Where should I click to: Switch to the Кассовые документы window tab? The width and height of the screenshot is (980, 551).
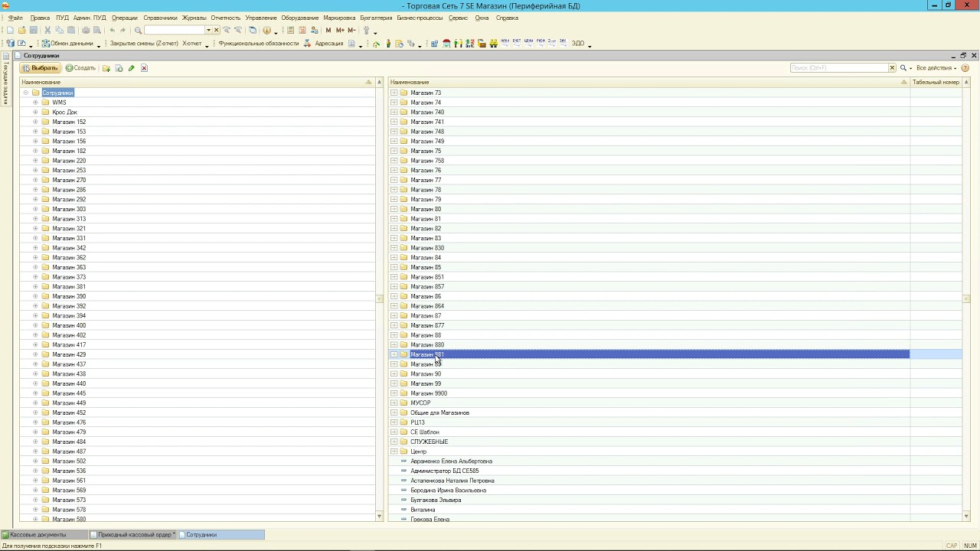[x=44, y=535]
